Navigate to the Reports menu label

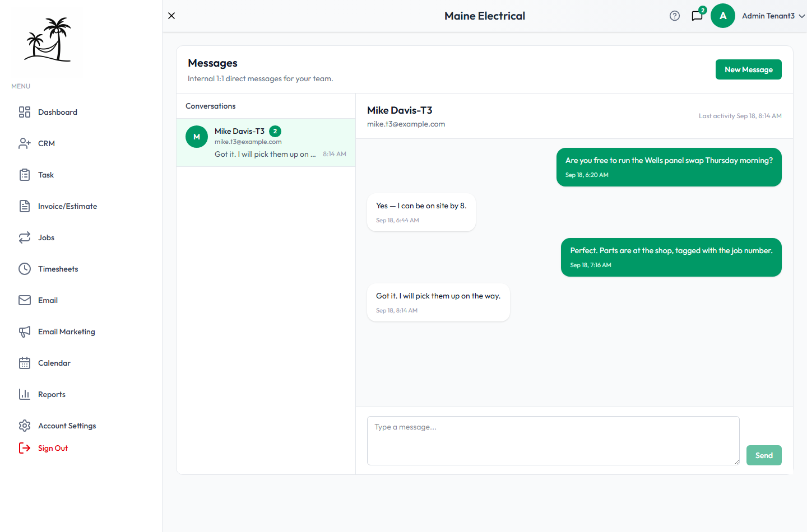click(52, 394)
